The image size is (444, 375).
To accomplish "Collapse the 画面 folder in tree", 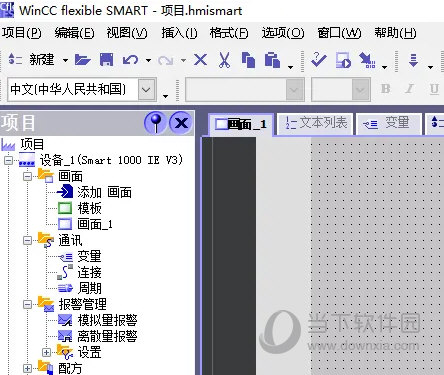I will [28, 176].
